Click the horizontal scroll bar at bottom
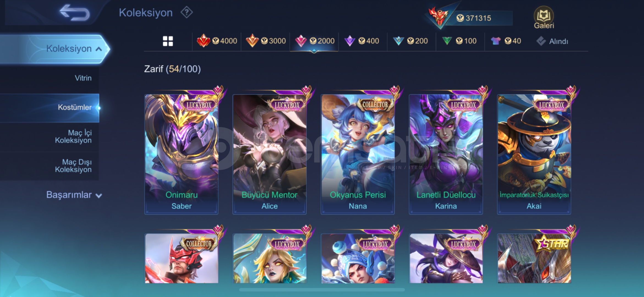 322,290
